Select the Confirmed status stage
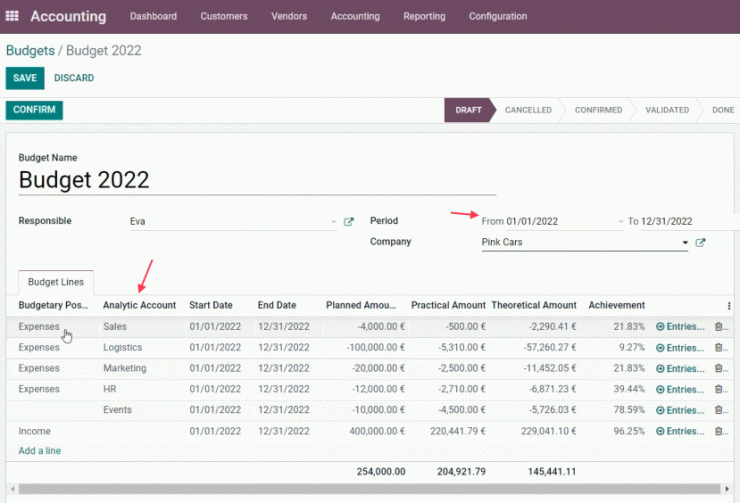 click(x=598, y=110)
